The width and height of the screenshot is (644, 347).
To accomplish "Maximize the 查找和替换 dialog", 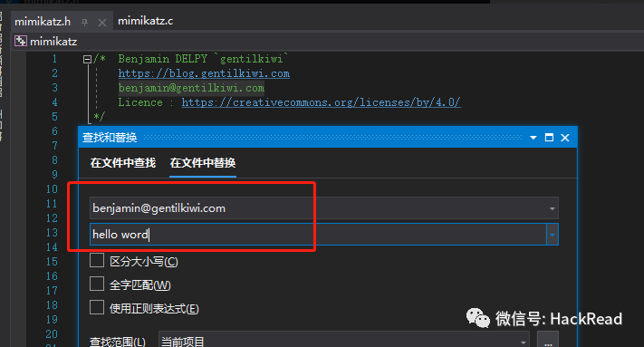I will click(549, 138).
